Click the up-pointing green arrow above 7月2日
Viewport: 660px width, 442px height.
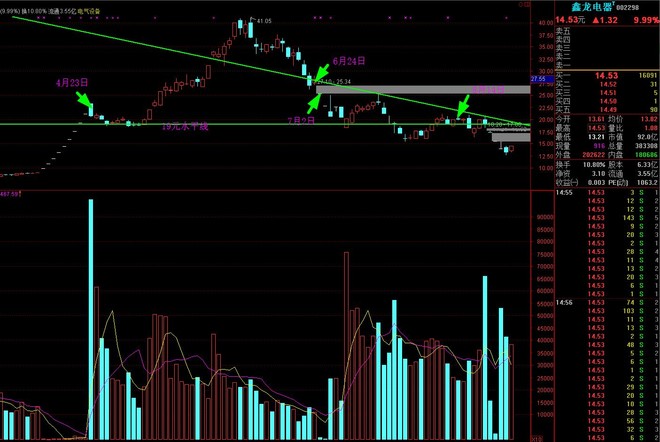314,104
